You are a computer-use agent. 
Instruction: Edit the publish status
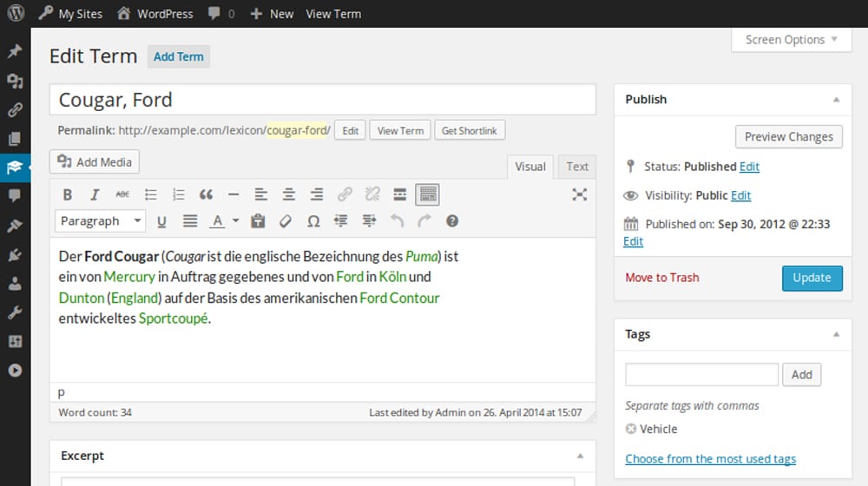pyautogui.click(x=750, y=167)
